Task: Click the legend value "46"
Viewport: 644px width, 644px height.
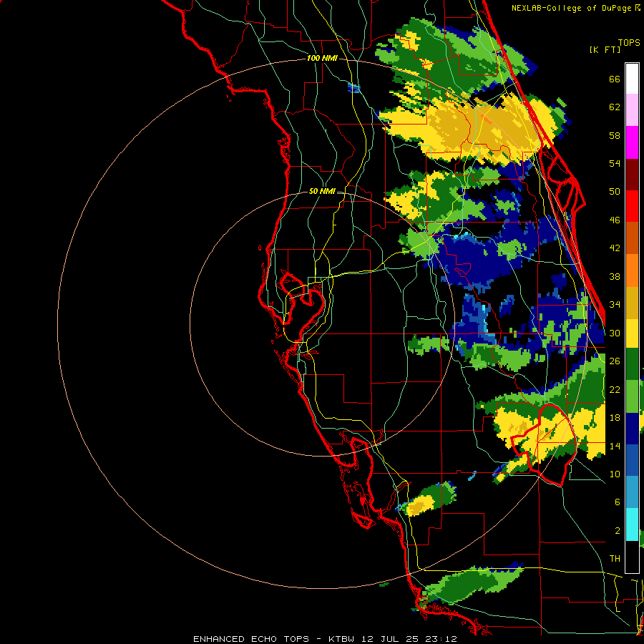Action: tap(615, 220)
